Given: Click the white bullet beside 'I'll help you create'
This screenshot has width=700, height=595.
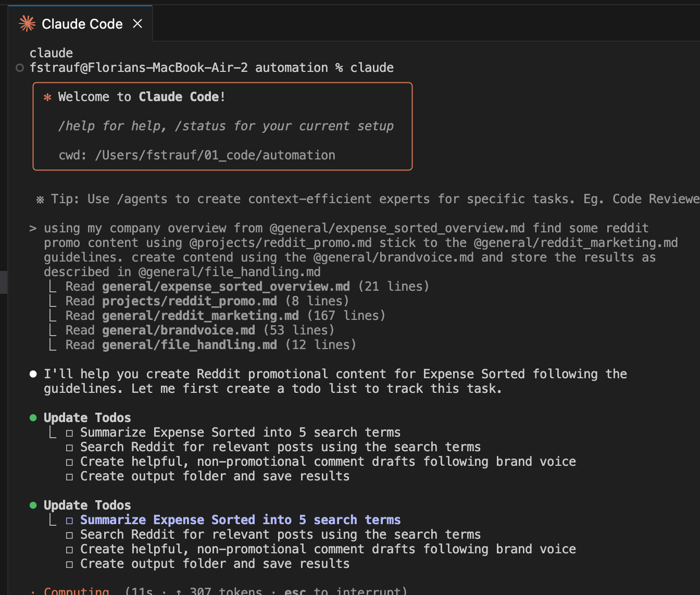Looking at the screenshot, I should point(33,374).
